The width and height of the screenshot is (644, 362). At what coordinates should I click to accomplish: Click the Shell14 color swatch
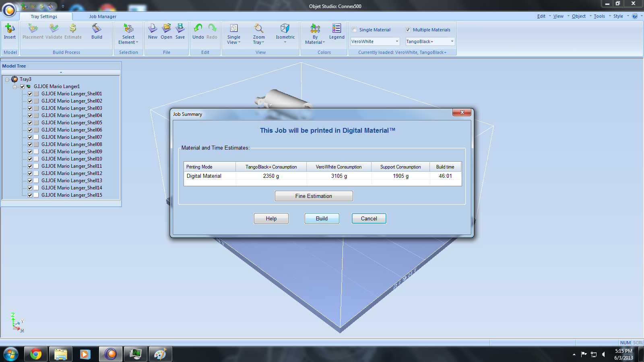[x=36, y=188]
